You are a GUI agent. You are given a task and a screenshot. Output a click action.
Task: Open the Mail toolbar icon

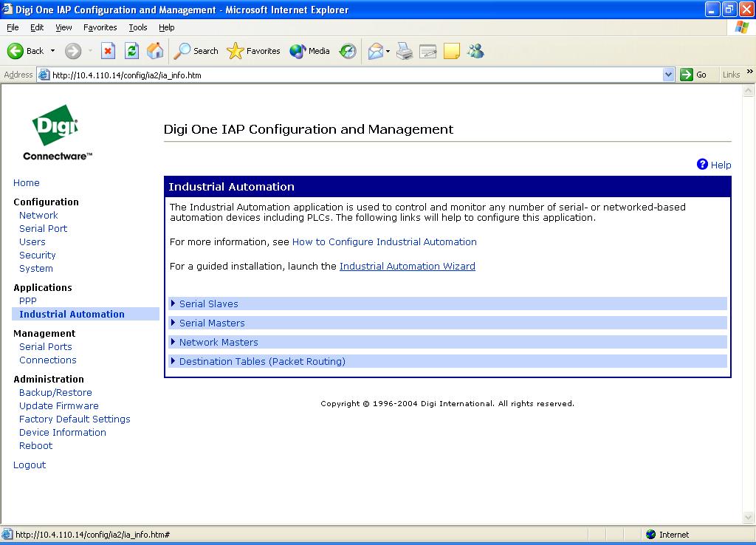[376, 51]
